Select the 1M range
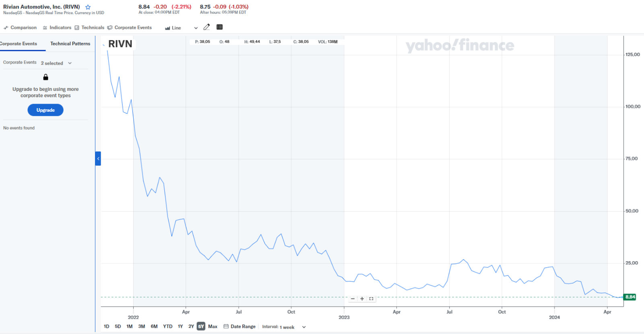This screenshot has width=644, height=334. [130, 327]
